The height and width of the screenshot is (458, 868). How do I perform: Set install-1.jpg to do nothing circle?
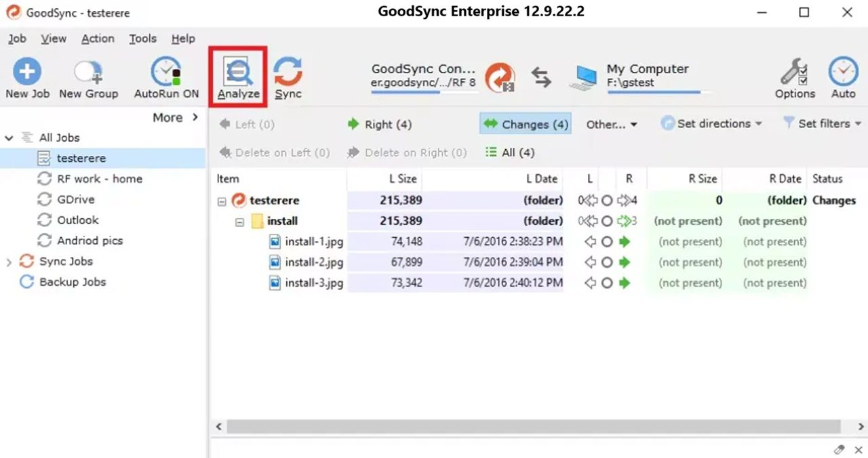[608, 242]
